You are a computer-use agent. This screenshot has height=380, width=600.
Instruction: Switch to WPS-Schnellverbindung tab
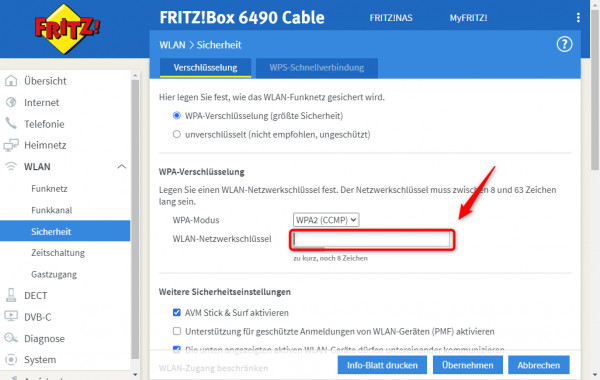(316, 68)
